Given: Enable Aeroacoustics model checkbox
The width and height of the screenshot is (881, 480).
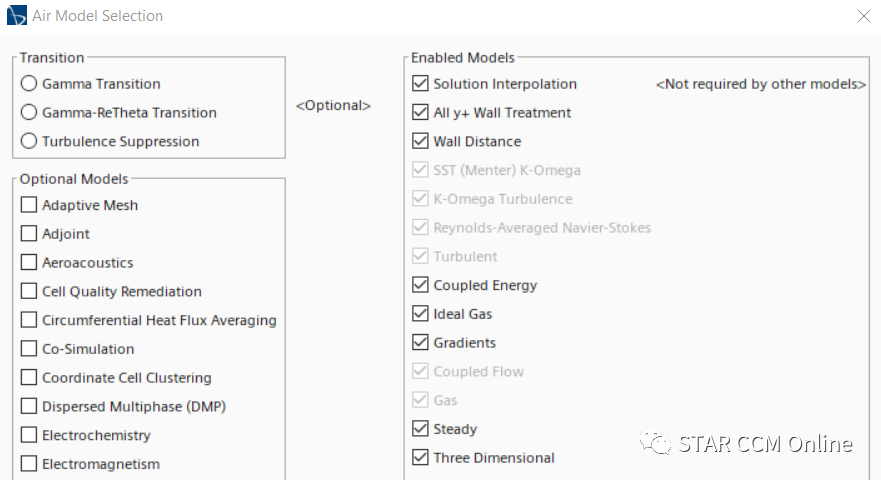Looking at the screenshot, I should click(29, 263).
